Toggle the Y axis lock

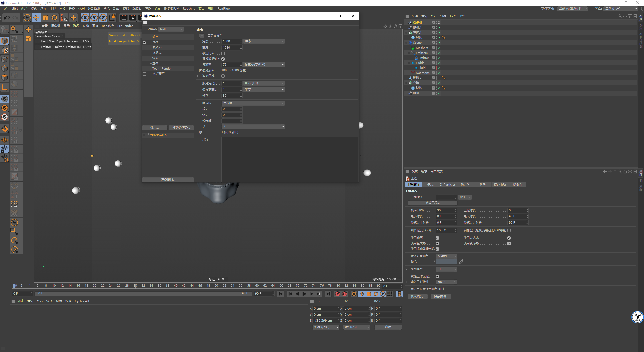pos(94,18)
